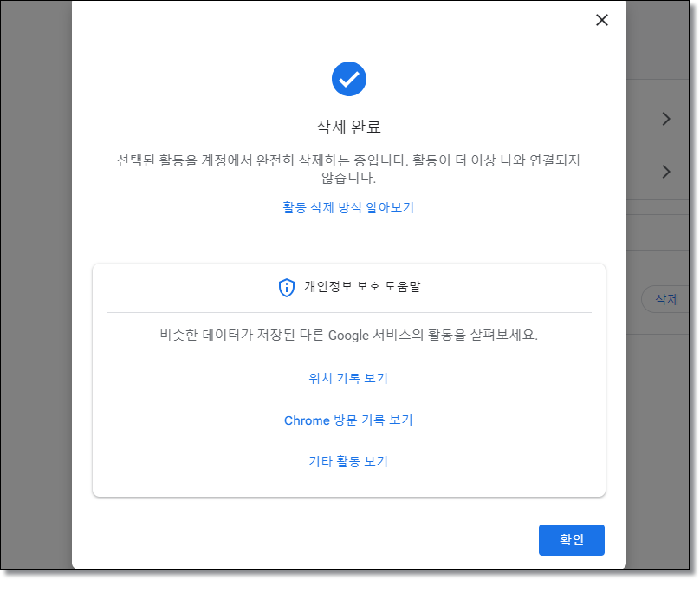
Task: Click the X icon to dismiss dialog
Action: coord(601,20)
